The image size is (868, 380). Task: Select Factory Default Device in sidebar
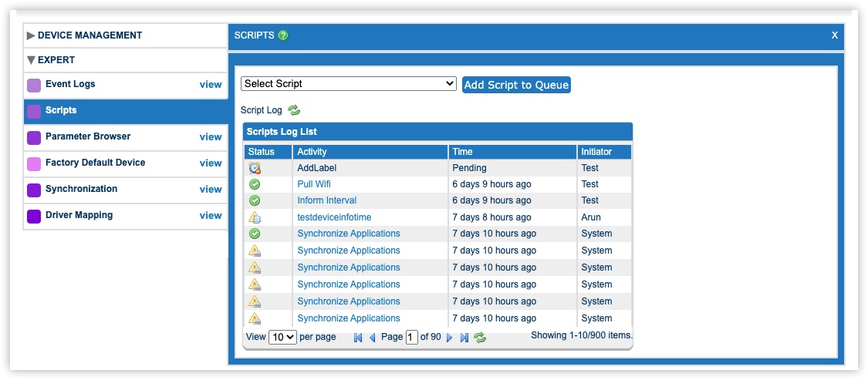[95, 163]
